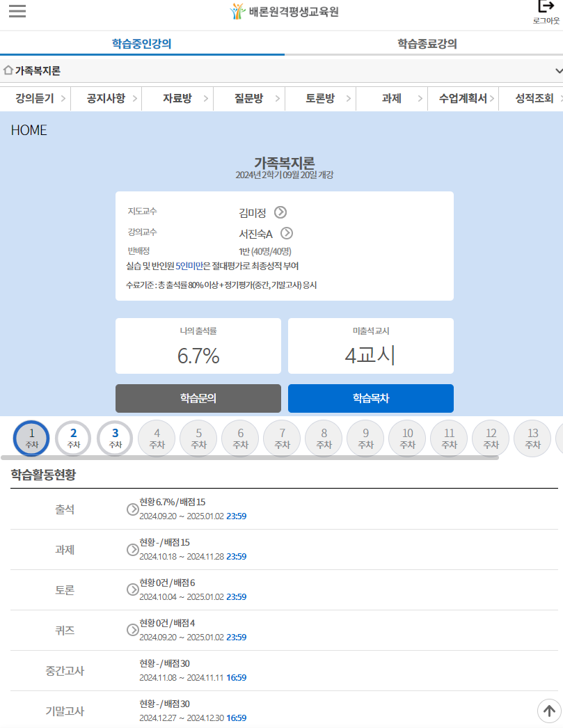563x728 pixels.
Task: Select week 3 주차 circle
Action: (115, 438)
